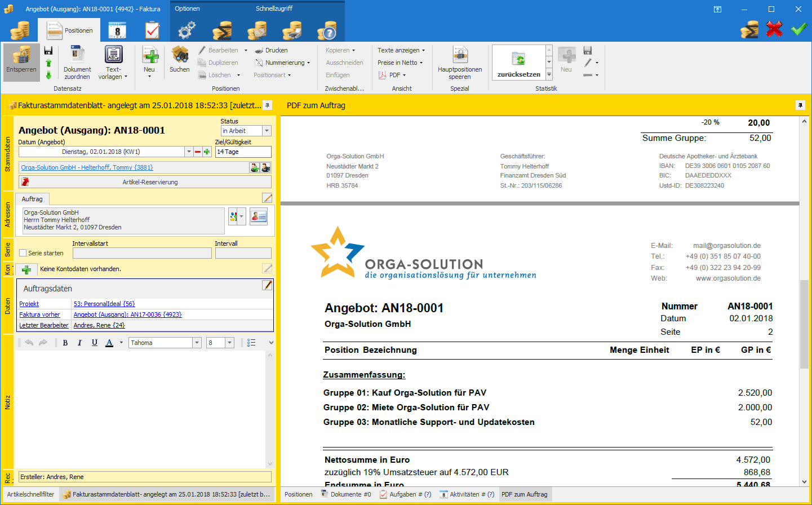Open the Datum date picker dropdown
Screen dimensions: 812x505
[x=189, y=152]
